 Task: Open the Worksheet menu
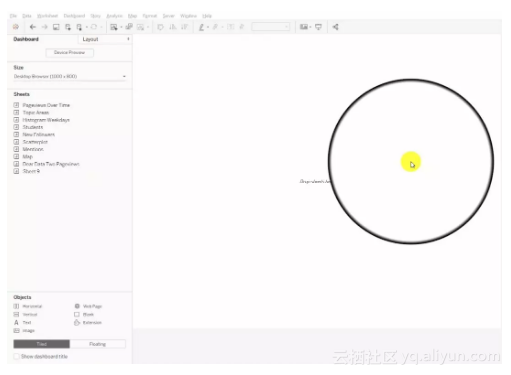pyautogui.click(x=47, y=16)
